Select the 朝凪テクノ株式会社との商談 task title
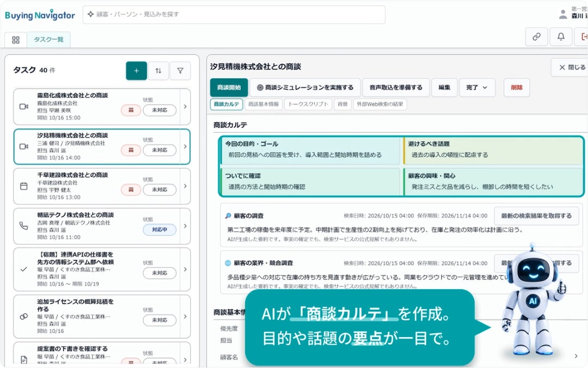Viewport: 588px width, 368px height. pos(76,215)
